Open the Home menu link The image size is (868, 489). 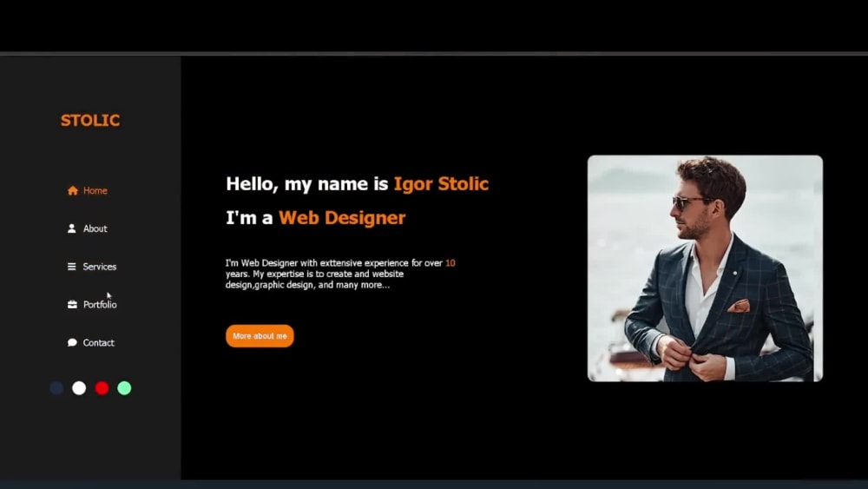point(95,190)
